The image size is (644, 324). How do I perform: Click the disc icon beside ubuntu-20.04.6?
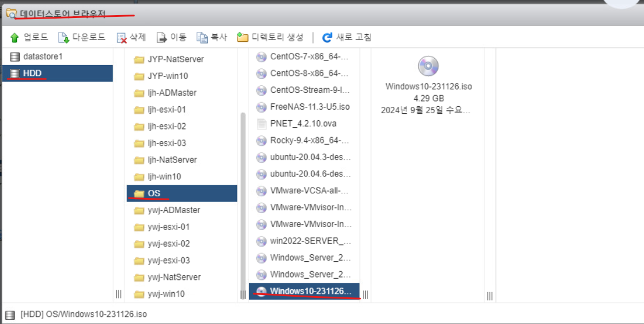tap(261, 174)
